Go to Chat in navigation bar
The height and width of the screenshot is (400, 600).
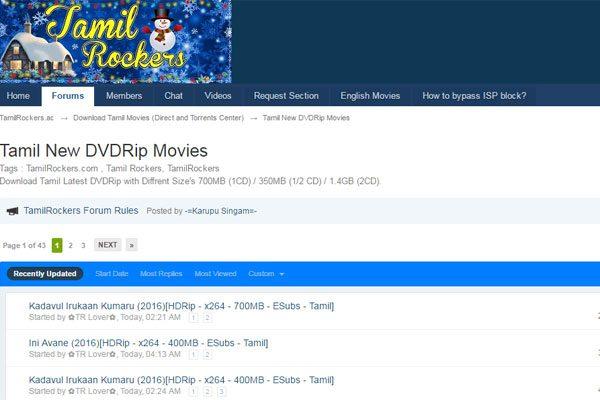[x=173, y=96]
